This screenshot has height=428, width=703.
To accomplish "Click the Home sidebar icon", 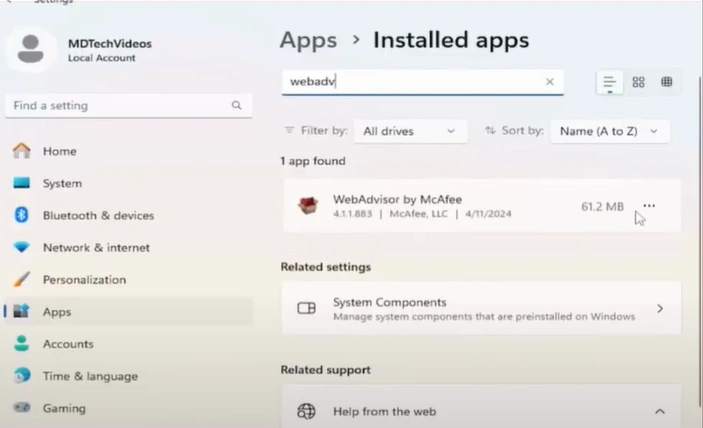I will (21, 151).
